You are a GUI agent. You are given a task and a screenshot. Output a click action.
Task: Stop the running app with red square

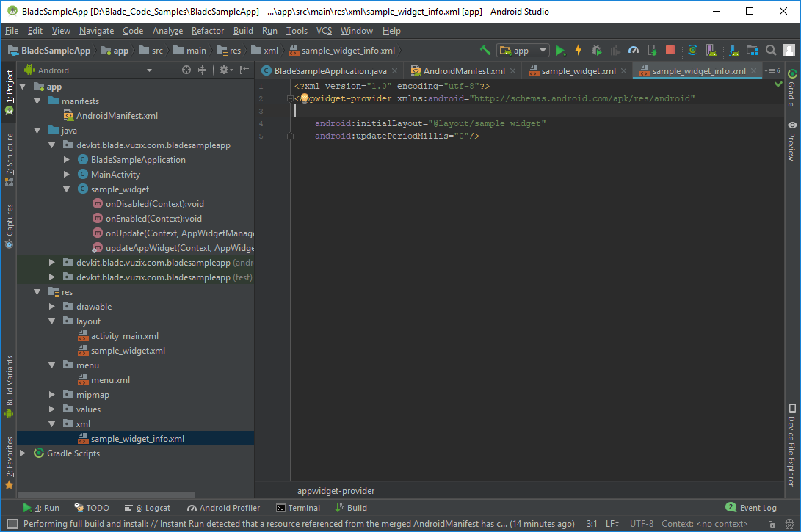(x=670, y=50)
